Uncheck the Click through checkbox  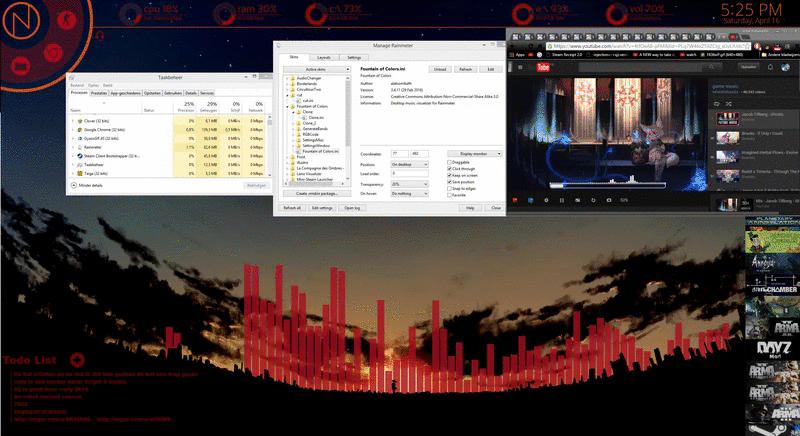pos(449,169)
